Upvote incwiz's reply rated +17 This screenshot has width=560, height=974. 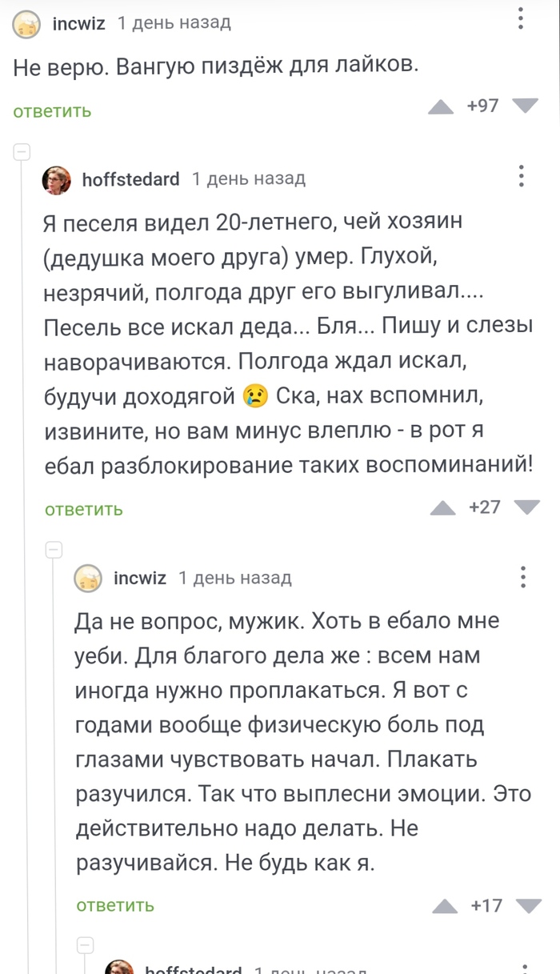[x=444, y=906]
